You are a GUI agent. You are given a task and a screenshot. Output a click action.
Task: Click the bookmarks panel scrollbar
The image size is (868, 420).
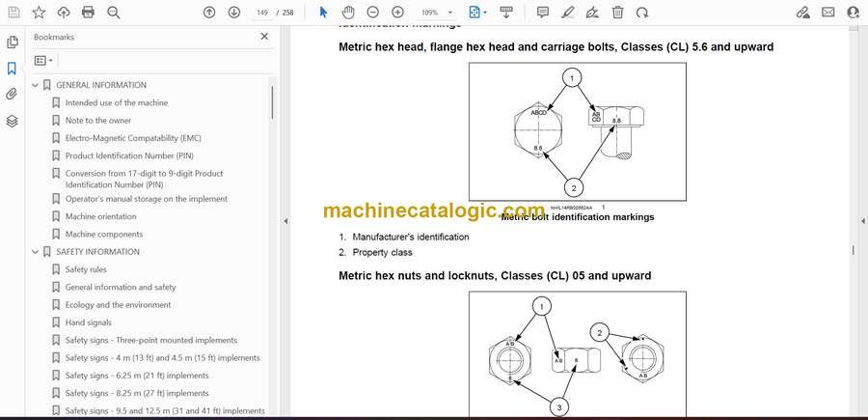click(x=272, y=102)
